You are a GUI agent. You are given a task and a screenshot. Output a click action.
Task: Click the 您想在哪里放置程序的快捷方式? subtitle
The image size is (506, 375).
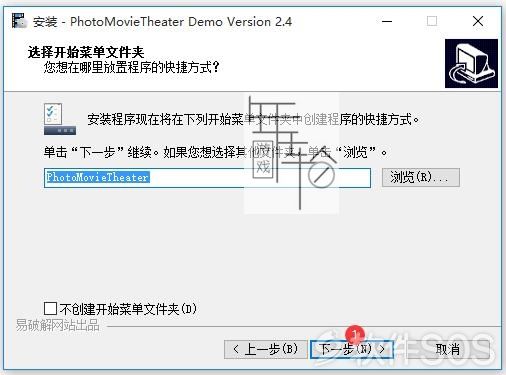click(x=131, y=68)
